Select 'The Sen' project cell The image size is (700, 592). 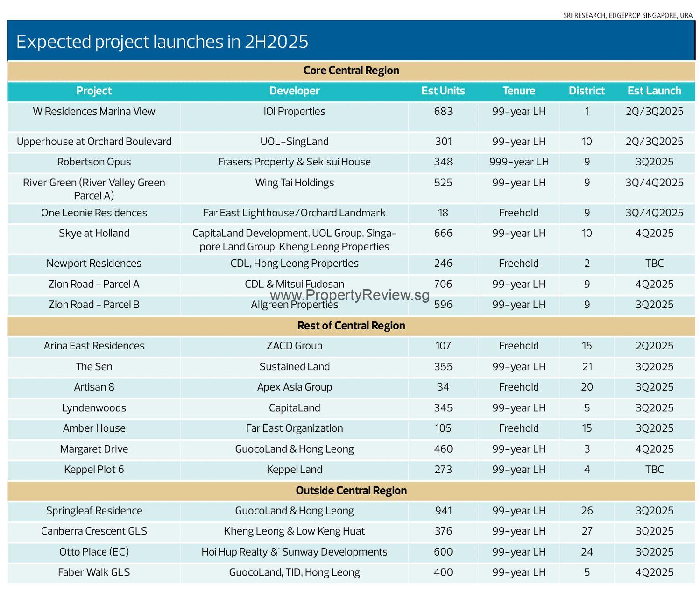click(94, 367)
